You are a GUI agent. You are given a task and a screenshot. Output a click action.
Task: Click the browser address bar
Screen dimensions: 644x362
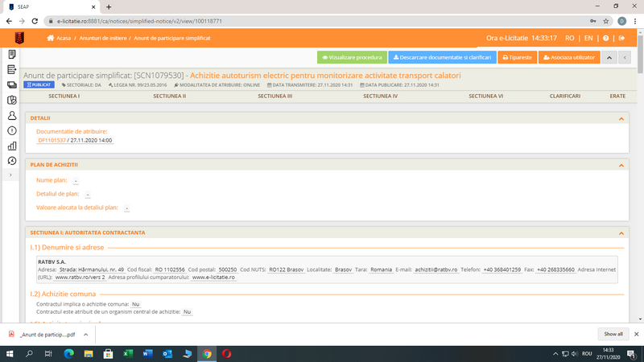306,22
